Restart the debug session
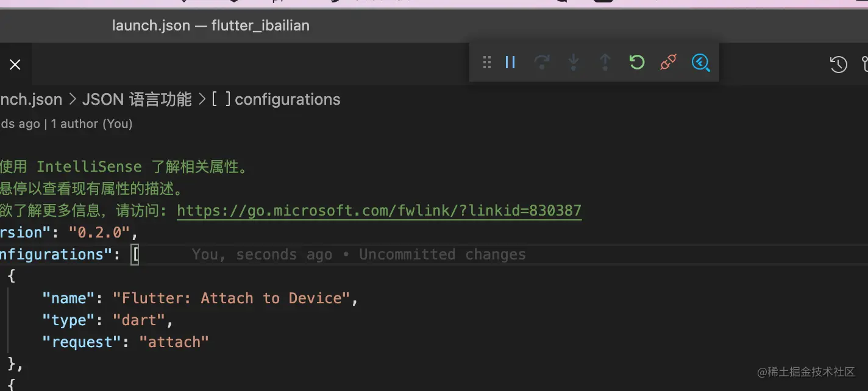The image size is (868, 391). coord(637,62)
